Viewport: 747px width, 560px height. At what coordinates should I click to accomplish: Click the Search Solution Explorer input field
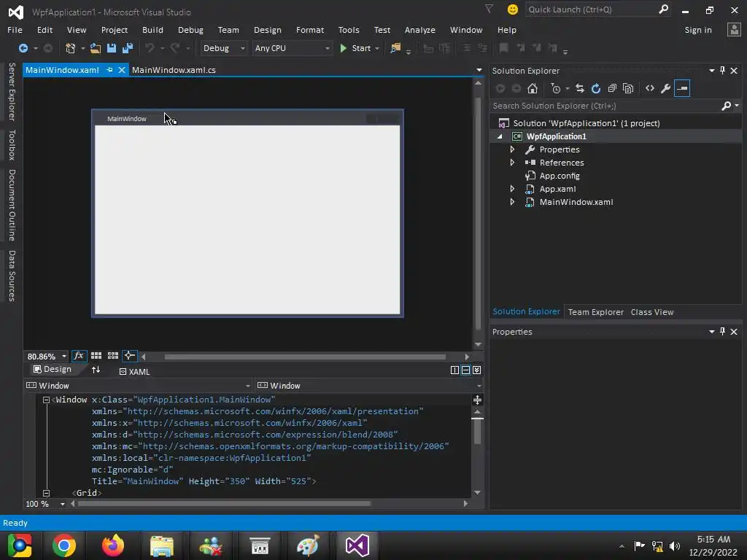pyautogui.click(x=605, y=106)
